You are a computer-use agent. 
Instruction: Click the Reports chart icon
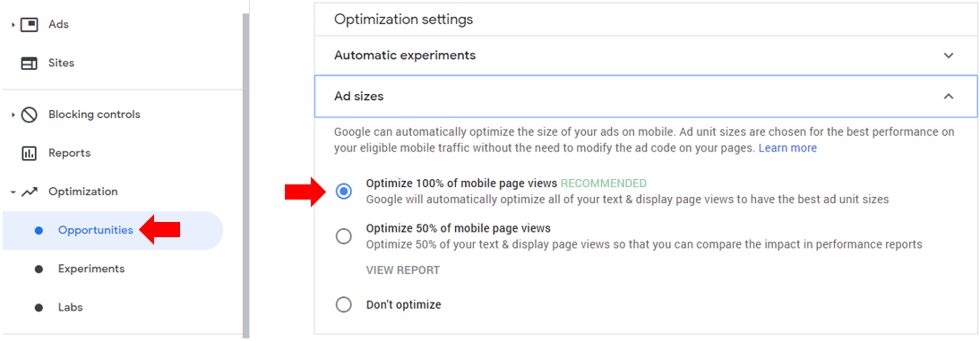30,154
